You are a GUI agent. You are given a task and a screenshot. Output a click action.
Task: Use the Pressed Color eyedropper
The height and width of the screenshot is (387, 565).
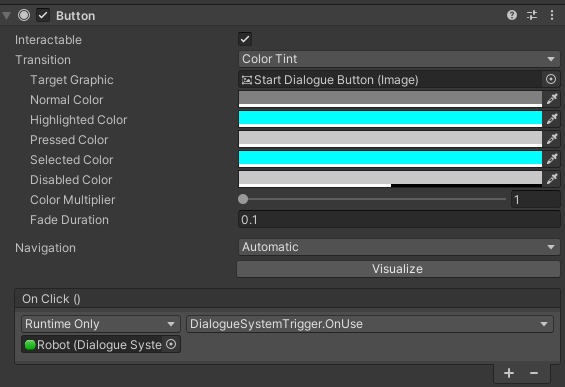point(552,139)
